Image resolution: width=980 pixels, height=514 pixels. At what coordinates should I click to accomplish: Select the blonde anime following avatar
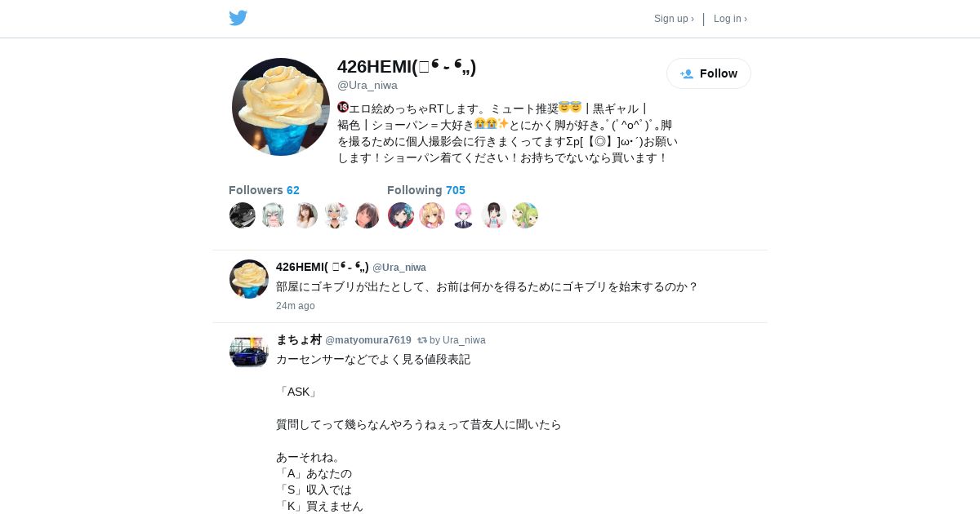[432, 215]
